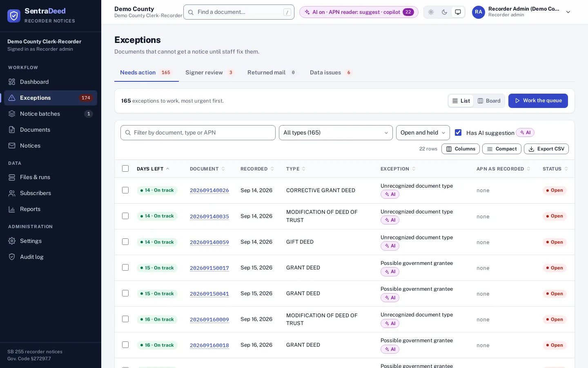Select system theme monitor icon
This screenshot has width=588, height=368.
click(458, 12)
